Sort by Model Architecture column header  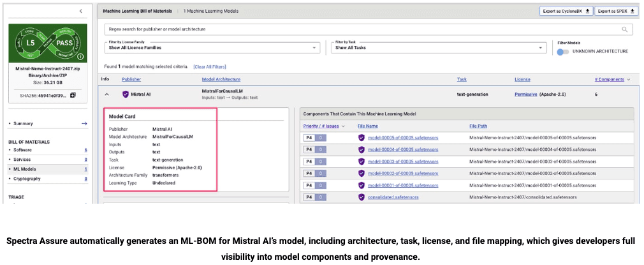[x=221, y=79]
